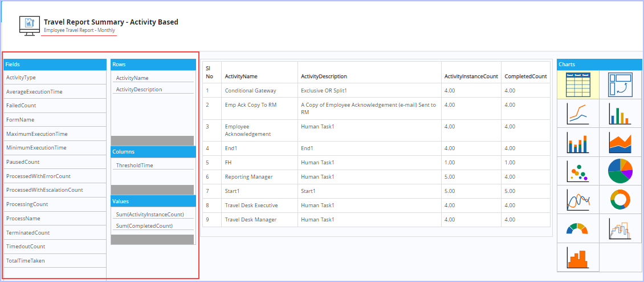Pick the TimedoutCount field
Viewport: 644px width, 282px height.
[x=55, y=247]
